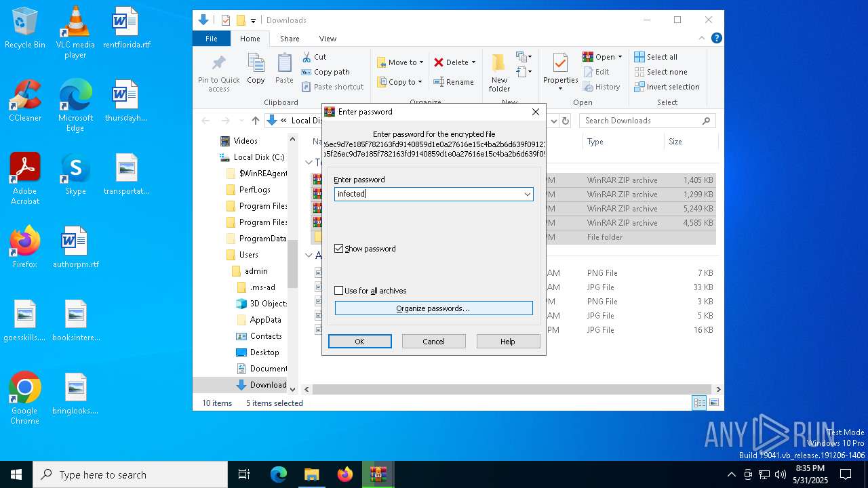Screen dimensions: 868x488
Task: Cancel the Enter password dialog
Action: coord(433,342)
